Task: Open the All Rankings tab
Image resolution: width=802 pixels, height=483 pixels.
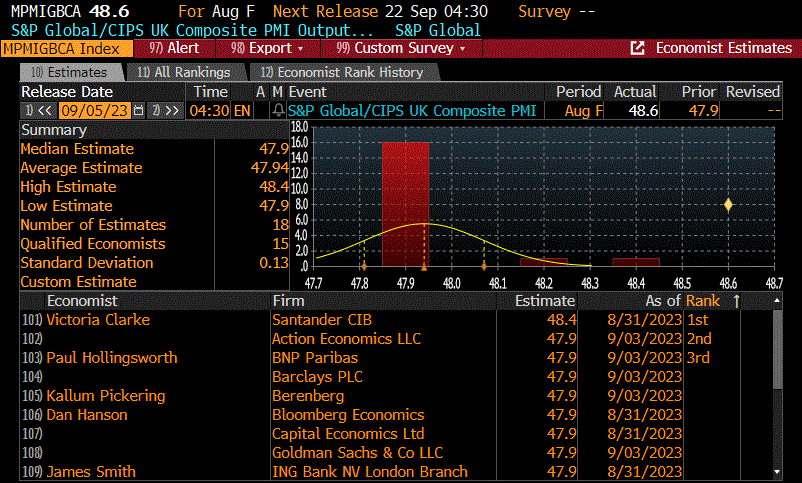Action: point(185,72)
